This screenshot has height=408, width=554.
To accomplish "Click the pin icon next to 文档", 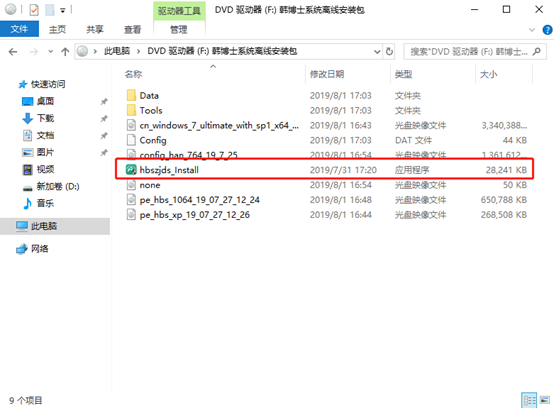I will tap(104, 136).
